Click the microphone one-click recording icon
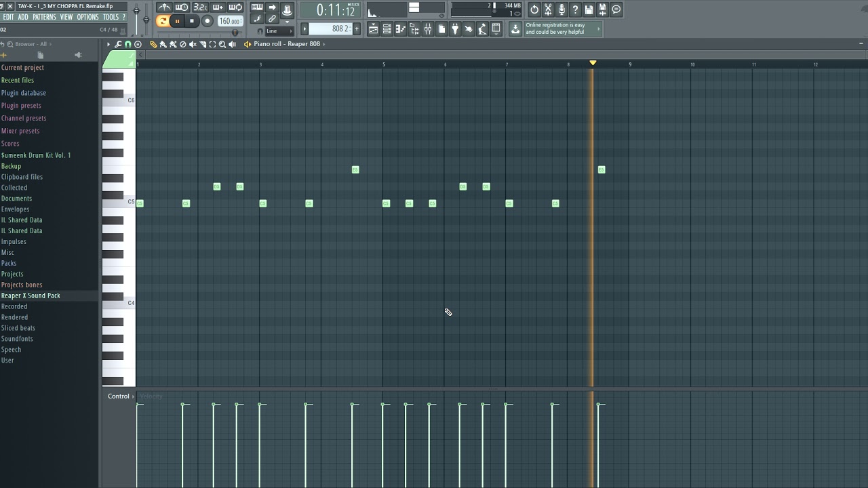 click(x=561, y=9)
